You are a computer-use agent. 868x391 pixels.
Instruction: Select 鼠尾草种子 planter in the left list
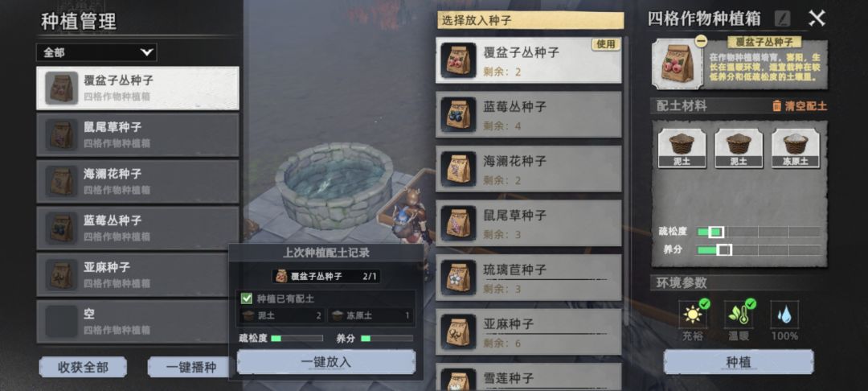point(138,134)
